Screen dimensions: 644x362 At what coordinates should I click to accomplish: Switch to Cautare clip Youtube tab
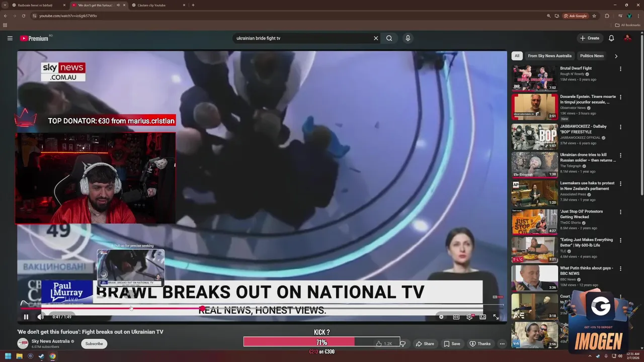tap(158, 5)
